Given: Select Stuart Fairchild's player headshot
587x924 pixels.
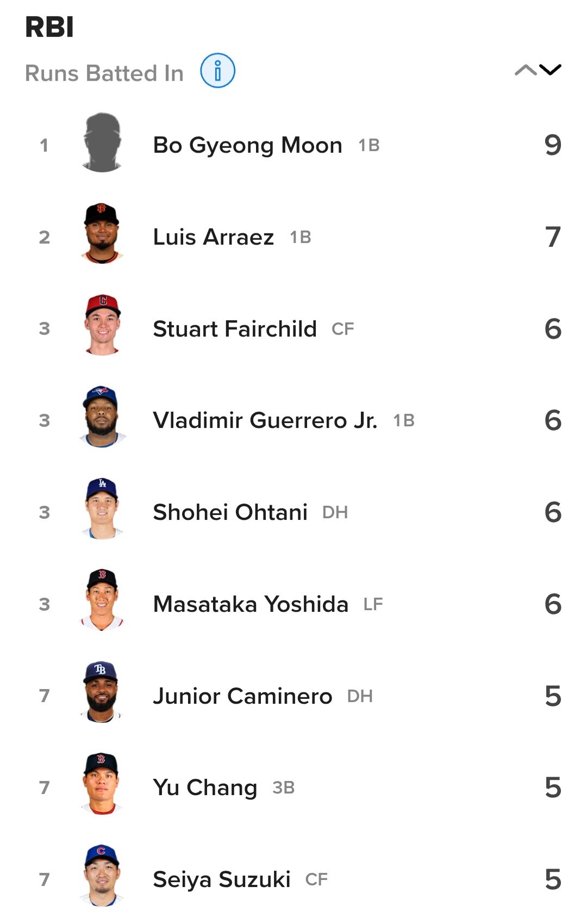Looking at the screenshot, I should click(x=102, y=325).
